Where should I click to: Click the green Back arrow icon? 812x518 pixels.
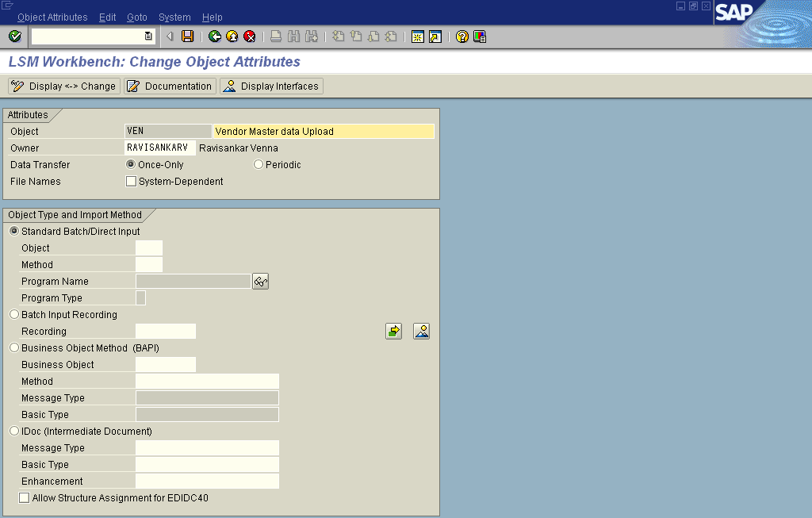pyautogui.click(x=214, y=36)
